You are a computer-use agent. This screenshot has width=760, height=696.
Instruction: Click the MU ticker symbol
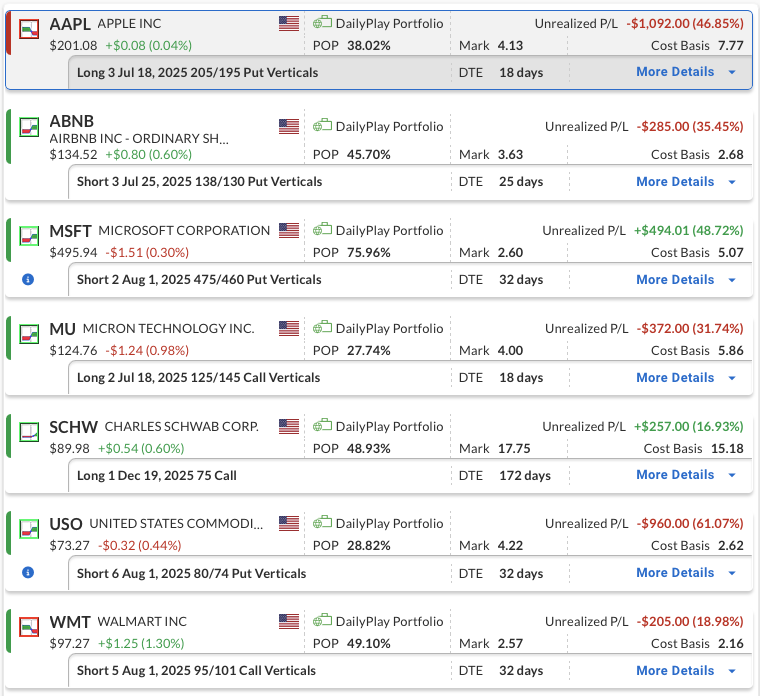pyautogui.click(x=63, y=329)
